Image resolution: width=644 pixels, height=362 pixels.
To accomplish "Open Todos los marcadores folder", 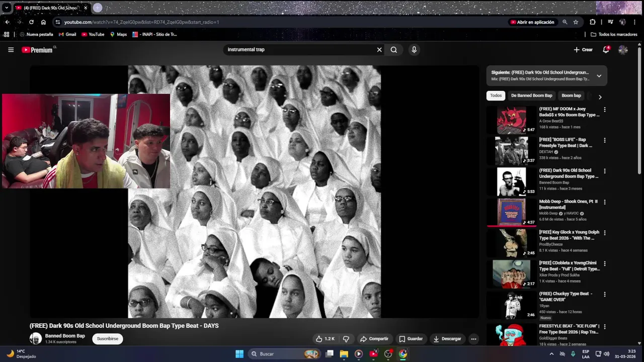I will [x=614, y=35].
